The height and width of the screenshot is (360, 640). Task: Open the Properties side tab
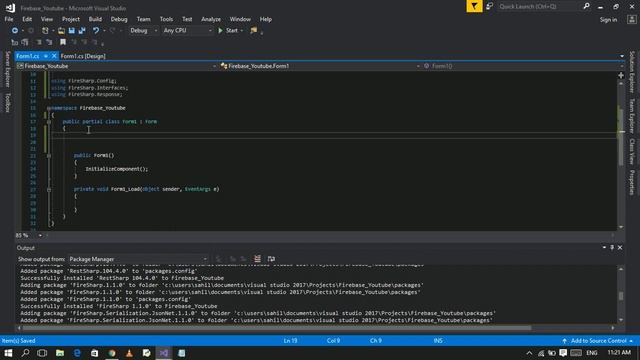pyautogui.click(x=632, y=182)
